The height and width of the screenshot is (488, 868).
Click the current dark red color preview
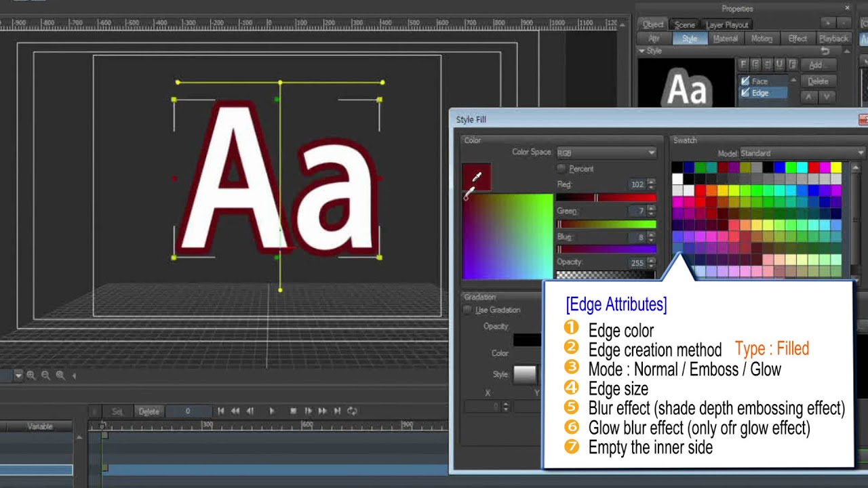(476, 176)
